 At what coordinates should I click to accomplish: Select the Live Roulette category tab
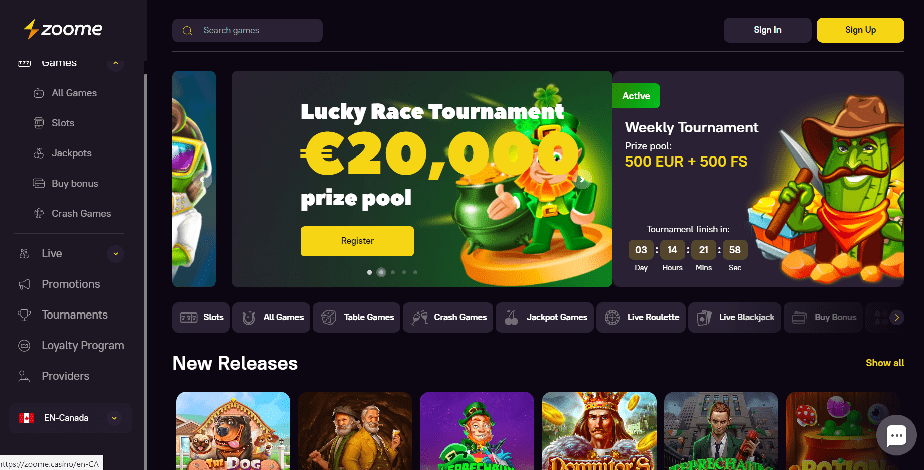point(641,317)
